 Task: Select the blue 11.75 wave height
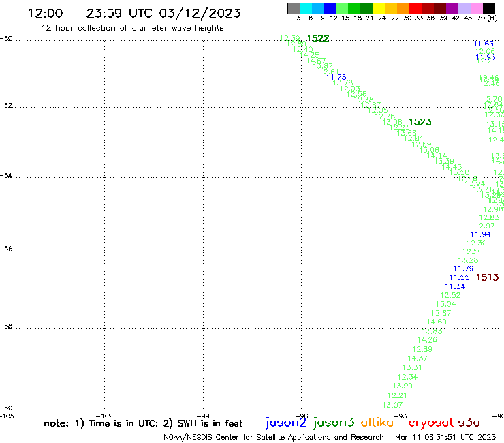[336, 77]
